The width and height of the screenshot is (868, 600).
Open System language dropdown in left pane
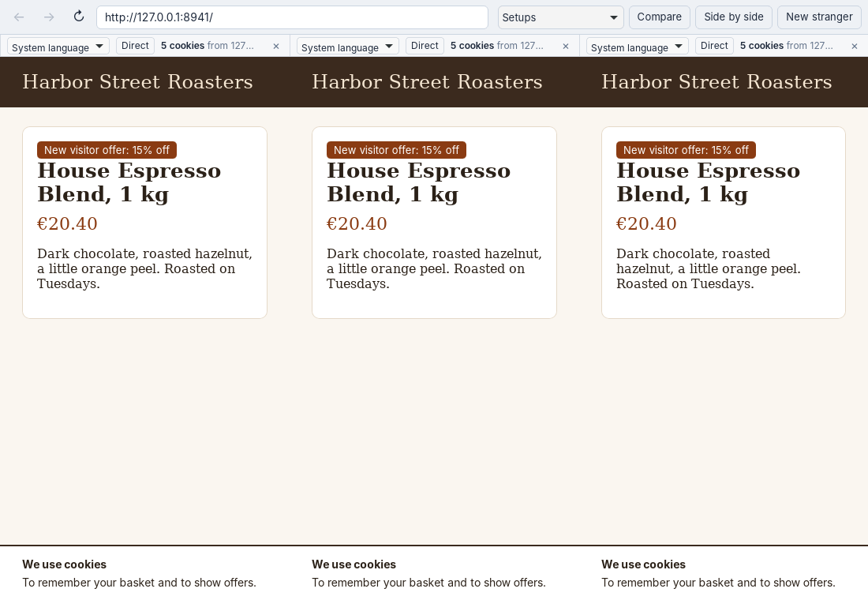[x=58, y=46]
